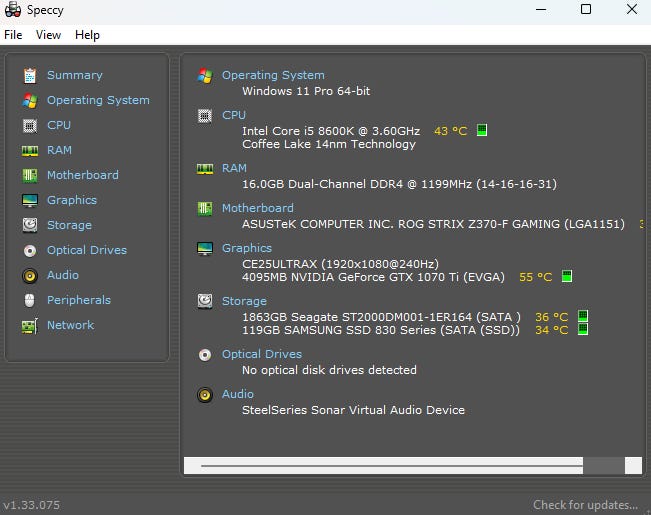This screenshot has width=651, height=515.
Task: Select Storage in the sidebar
Action: (69, 225)
